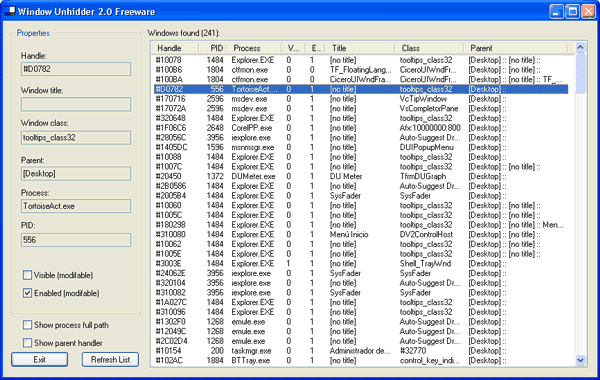The width and height of the screenshot is (600, 380).
Task: Sort list by Parent column header
Action: coord(516,48)
